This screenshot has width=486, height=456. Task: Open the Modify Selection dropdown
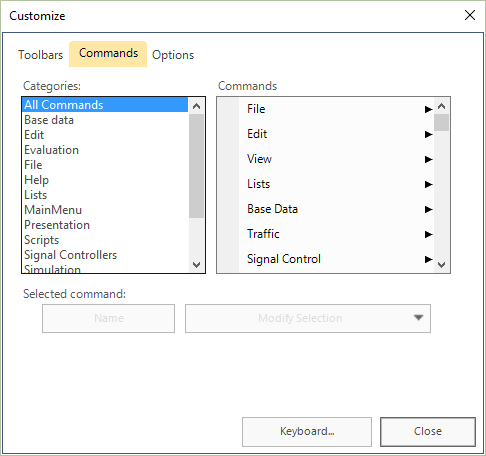click(x=308, y=318)
